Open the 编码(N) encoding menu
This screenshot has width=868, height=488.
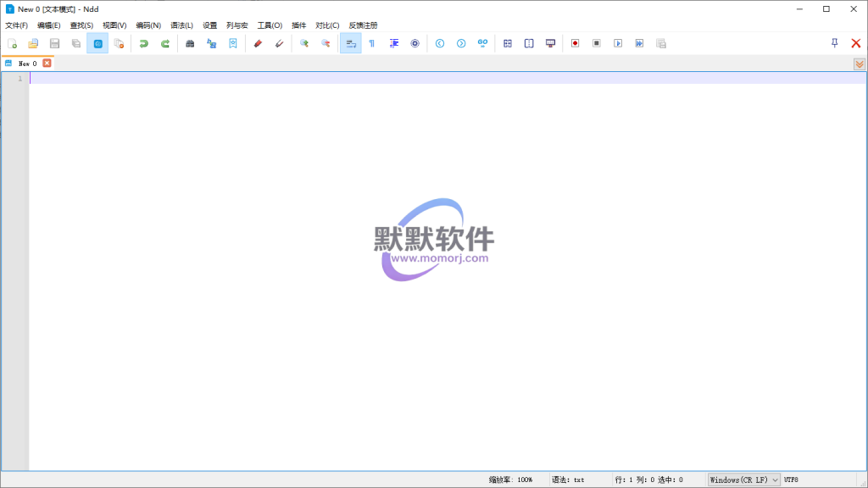[148, 25]
